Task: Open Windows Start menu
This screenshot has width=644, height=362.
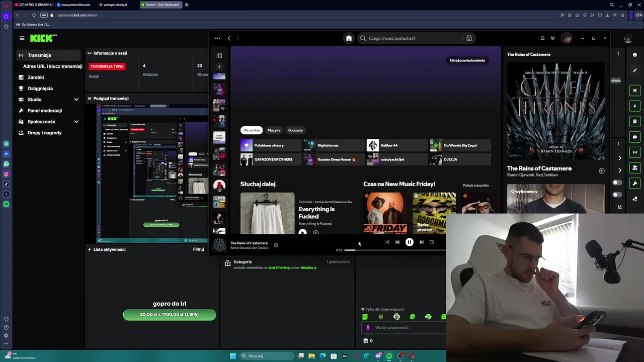Action: click(x=233, y=356)
